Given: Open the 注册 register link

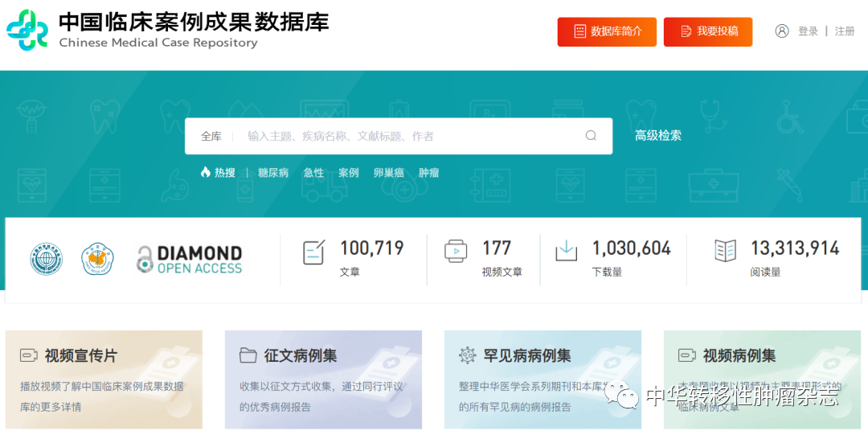Looking at the screenshot, I should [x=845, y=31].
